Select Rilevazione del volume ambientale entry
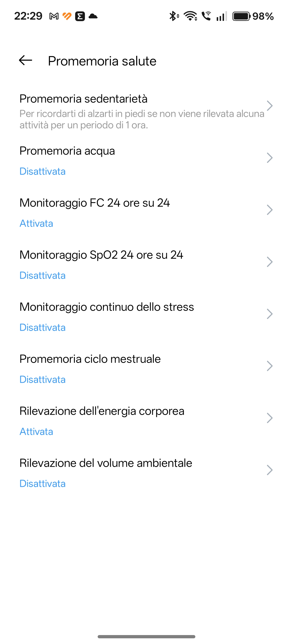 click(x=106, y=463)
